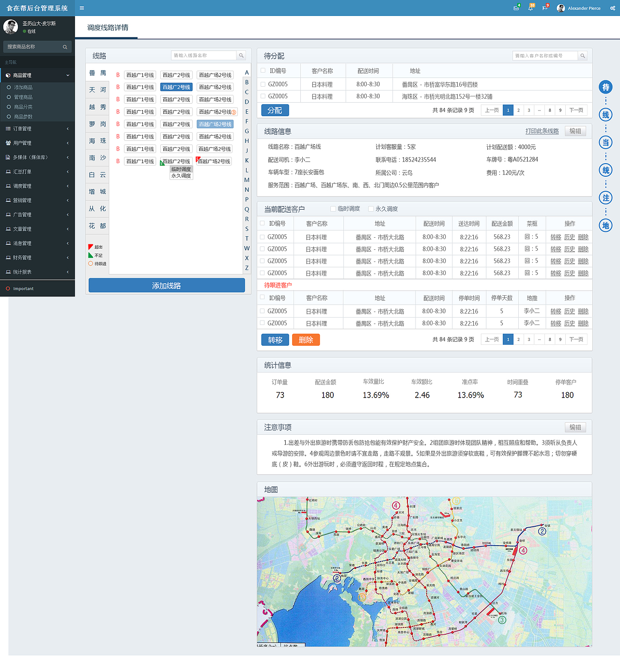Expand the 调度管理 menu chevron
Image resolution: width=620 pixels, height=672 pixels.
[x=68, y=186]
